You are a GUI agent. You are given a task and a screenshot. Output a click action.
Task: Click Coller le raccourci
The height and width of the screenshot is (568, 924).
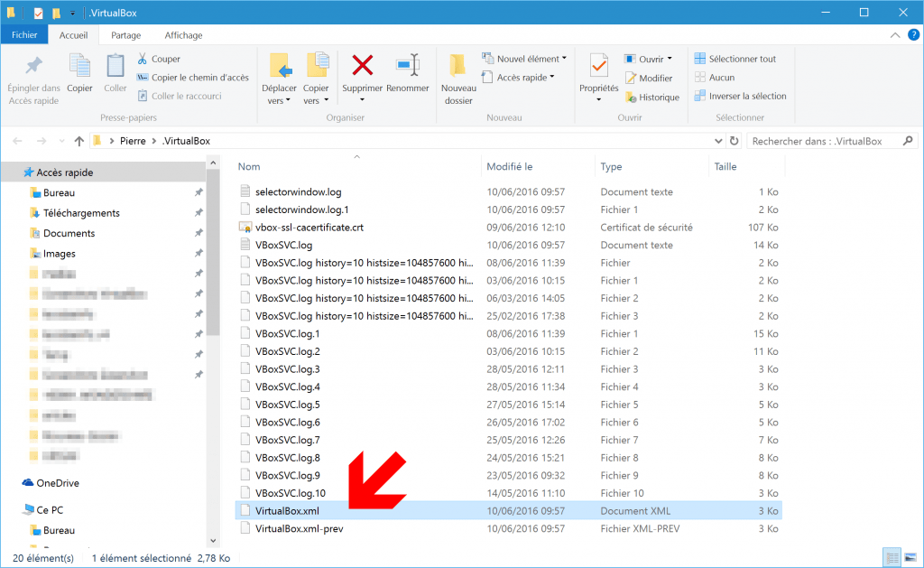coord(180,96)
